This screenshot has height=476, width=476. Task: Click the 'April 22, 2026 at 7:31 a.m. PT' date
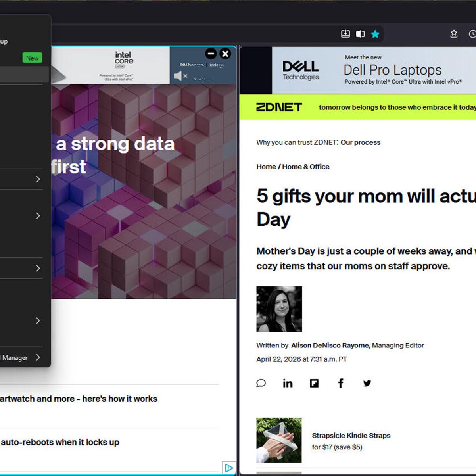(301, 359)
